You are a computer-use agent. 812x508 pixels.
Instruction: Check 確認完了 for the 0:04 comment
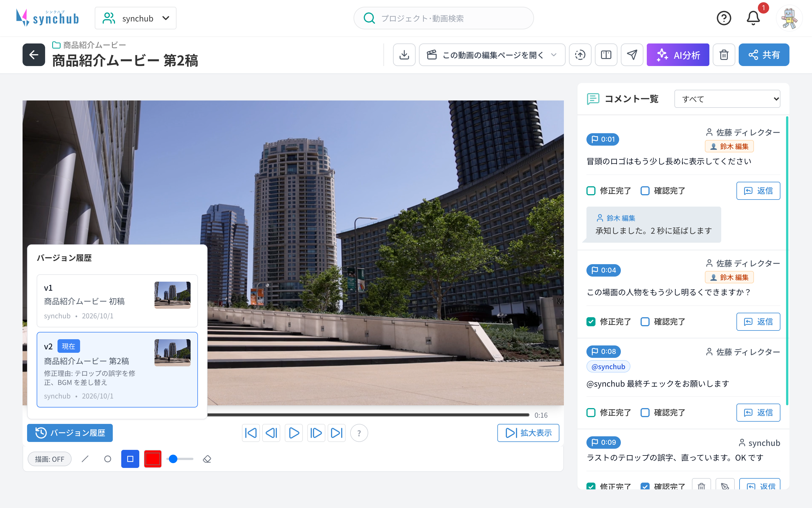645,322
